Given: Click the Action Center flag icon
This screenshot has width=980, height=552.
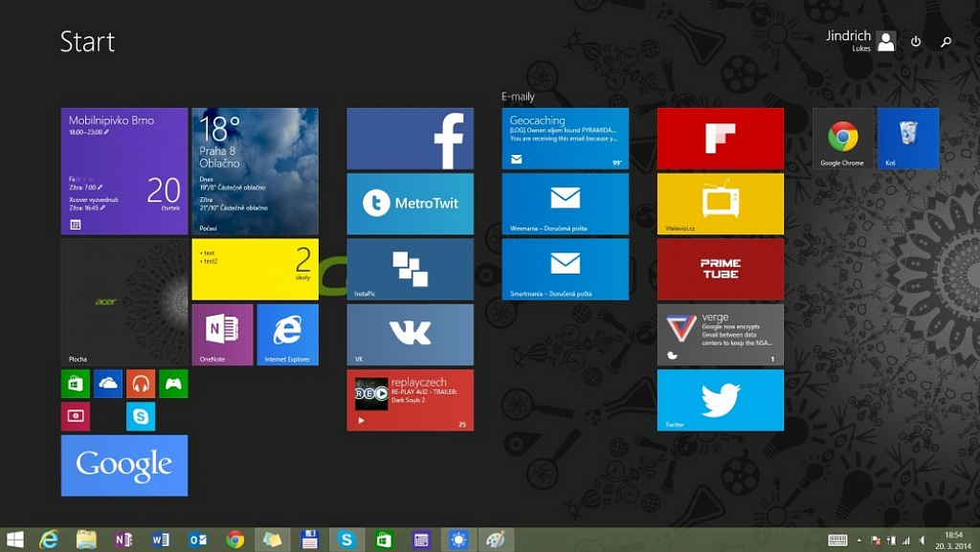Looking at the screenshot, I should [x=876, y=541].
